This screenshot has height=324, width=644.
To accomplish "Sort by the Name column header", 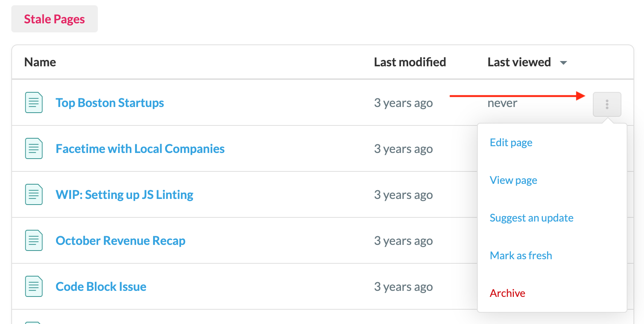I will pyautogui.click(x=40, y=62).
